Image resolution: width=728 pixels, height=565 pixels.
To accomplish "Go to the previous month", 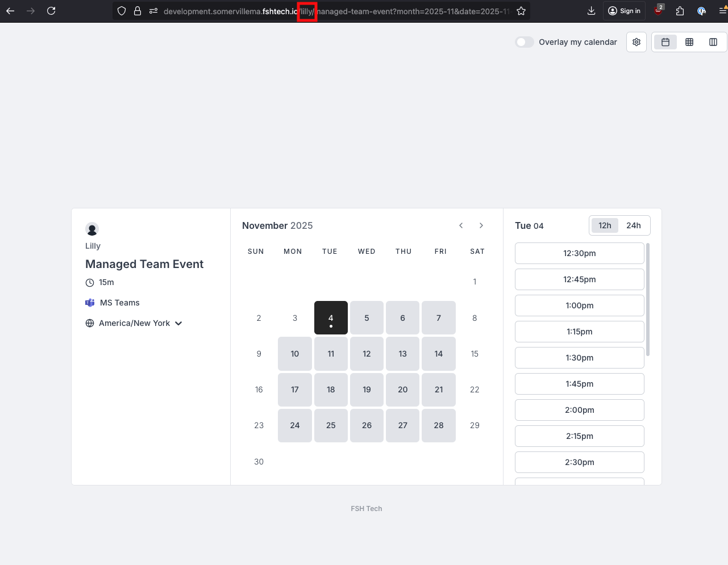I will click(x=461, y=225).
